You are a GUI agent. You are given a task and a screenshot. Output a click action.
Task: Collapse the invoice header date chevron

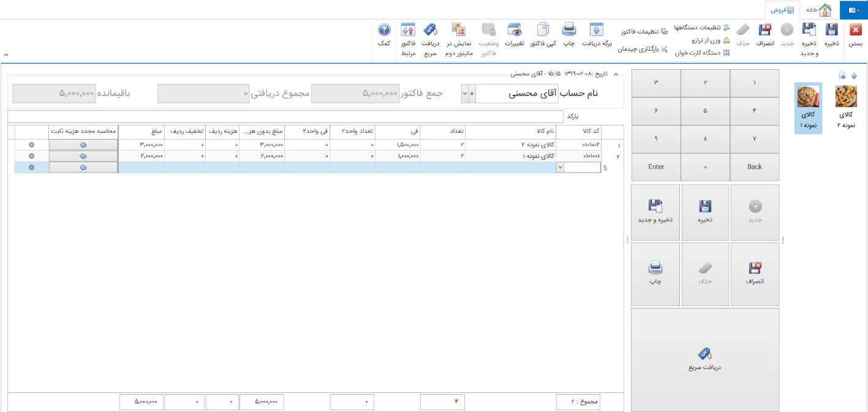[x=616, y=74]
